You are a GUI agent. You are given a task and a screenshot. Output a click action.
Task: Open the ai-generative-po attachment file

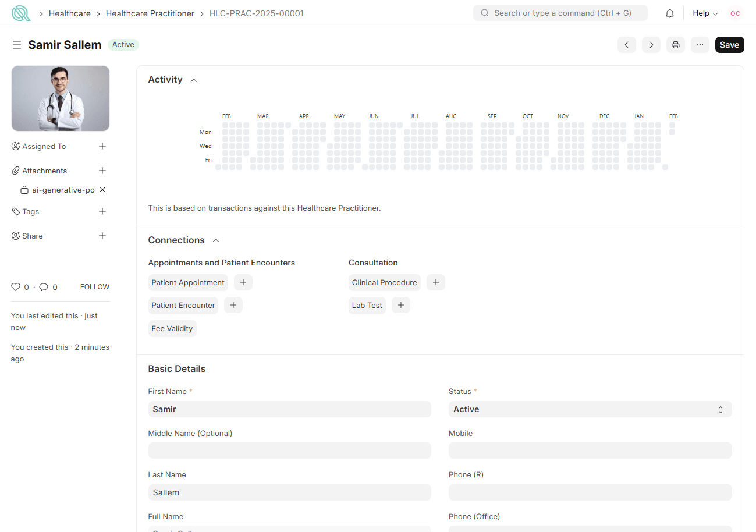tap(63, 190)
